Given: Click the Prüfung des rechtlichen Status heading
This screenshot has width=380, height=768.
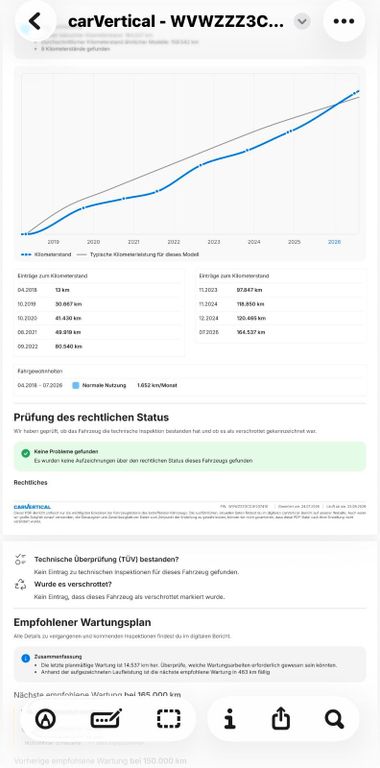Looking at the screenshot, I should [91, 417].
